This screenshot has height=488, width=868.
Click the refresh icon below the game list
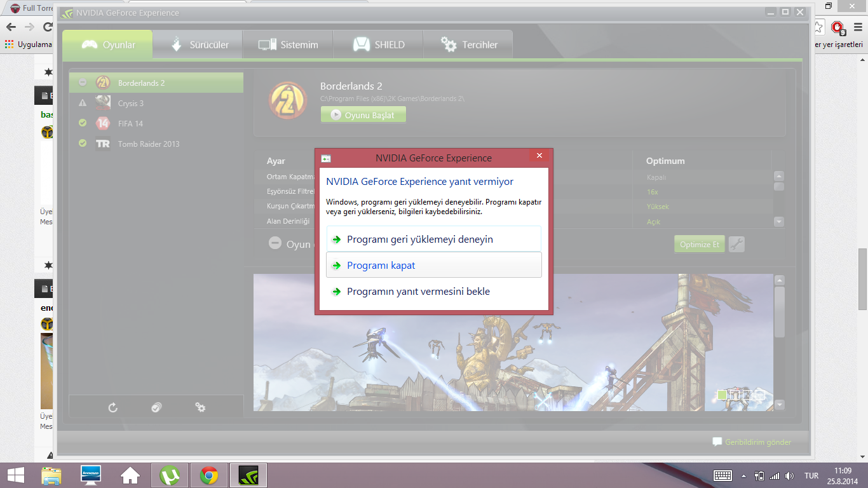[113, 407]
